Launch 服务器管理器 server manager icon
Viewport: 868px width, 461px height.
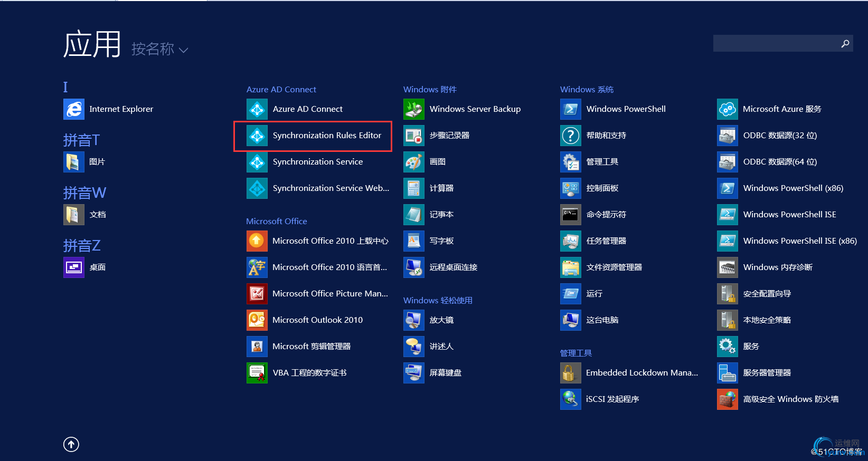[728, 373]
